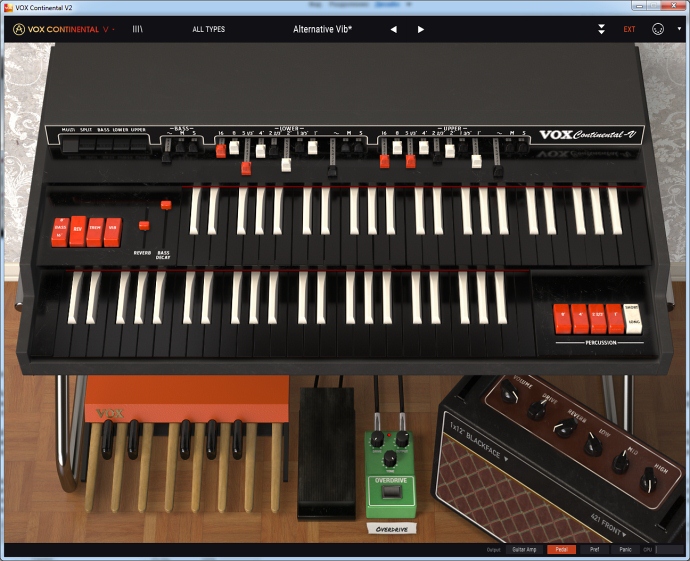Open the 1x12" BLACKFACE amp model dropdown

point(479,443)
